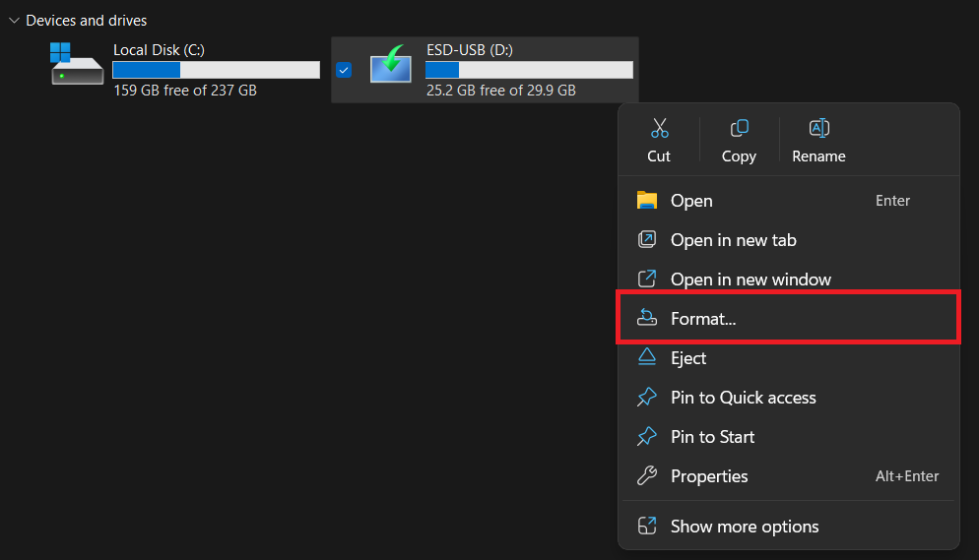Collapse the Devices and drives group

pos(14,21)
